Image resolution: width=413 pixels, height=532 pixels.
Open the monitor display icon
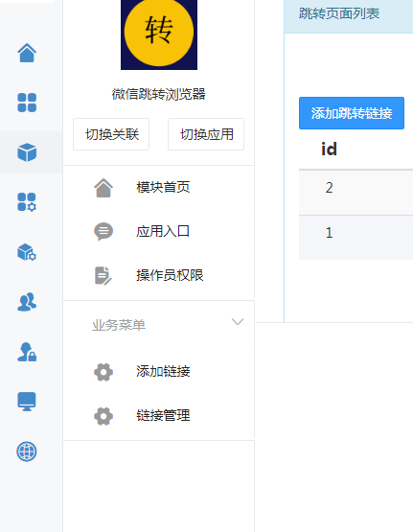[27, 402]
